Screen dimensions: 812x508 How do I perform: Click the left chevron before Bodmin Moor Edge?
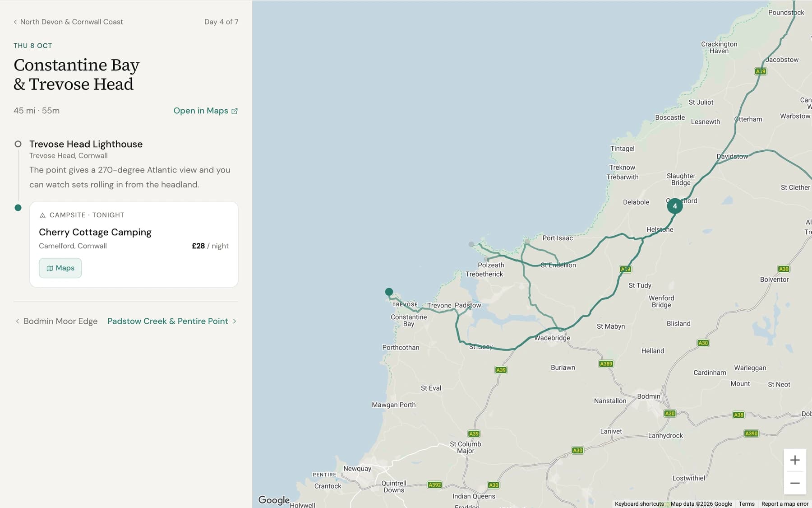coord(17,321)
